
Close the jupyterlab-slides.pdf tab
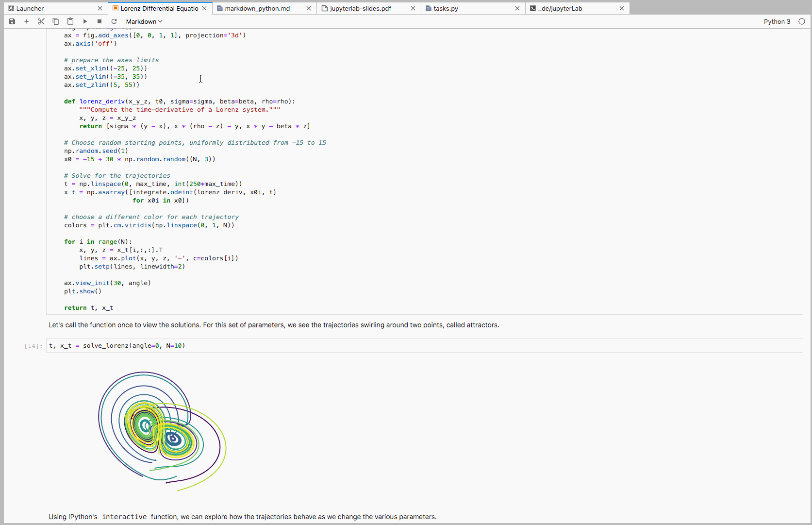[x=413, y=8]
